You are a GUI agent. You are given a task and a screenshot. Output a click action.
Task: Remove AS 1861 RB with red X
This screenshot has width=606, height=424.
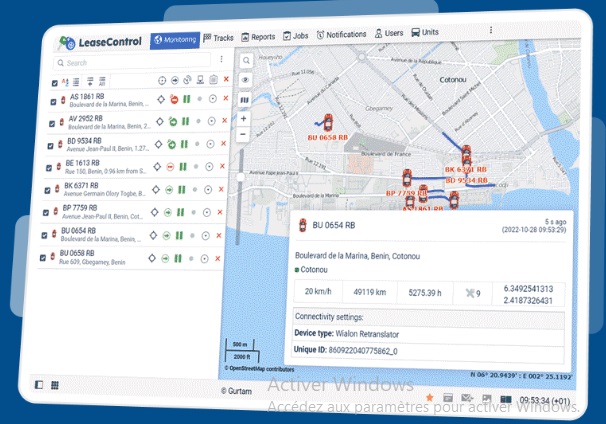click(227, 100)
